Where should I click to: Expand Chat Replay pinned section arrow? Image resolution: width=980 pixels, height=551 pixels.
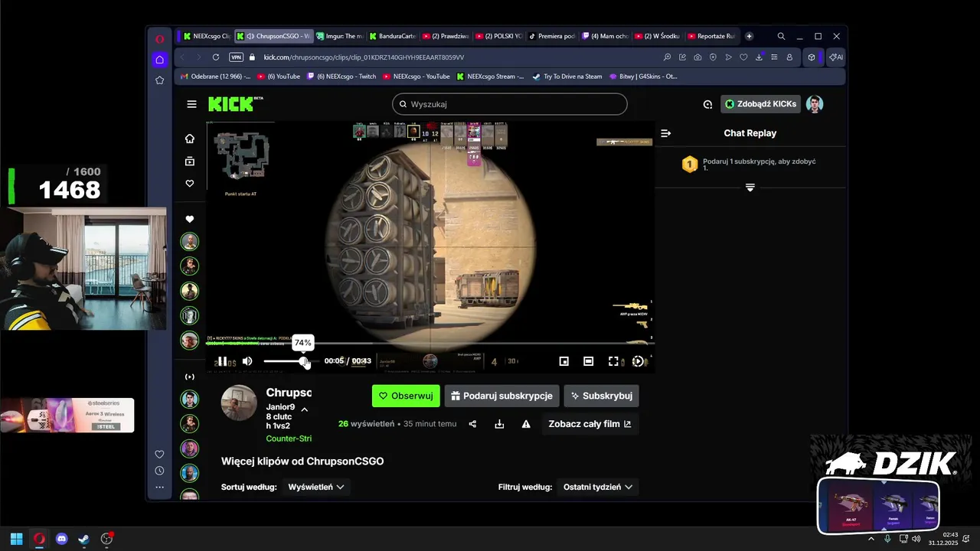pyautogui.click(x=750, y=187)
